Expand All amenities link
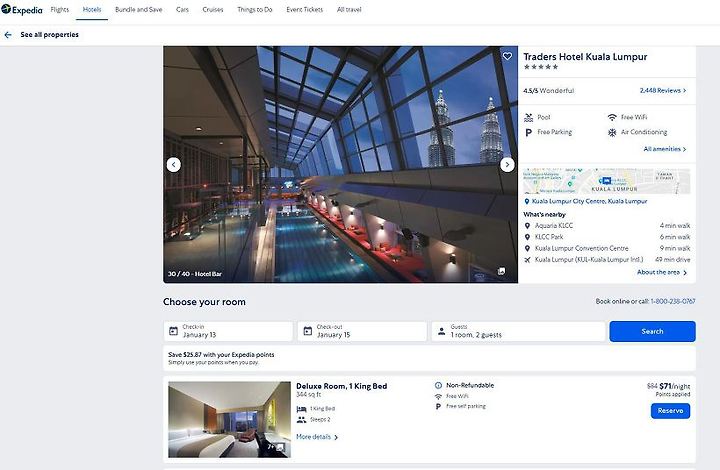 tap(664, 149)
